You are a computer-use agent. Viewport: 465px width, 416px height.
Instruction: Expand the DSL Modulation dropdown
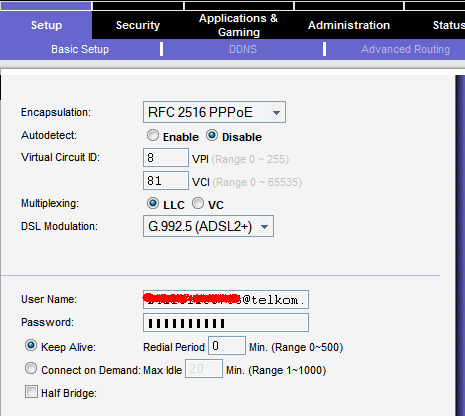click(x=208, y=226)
